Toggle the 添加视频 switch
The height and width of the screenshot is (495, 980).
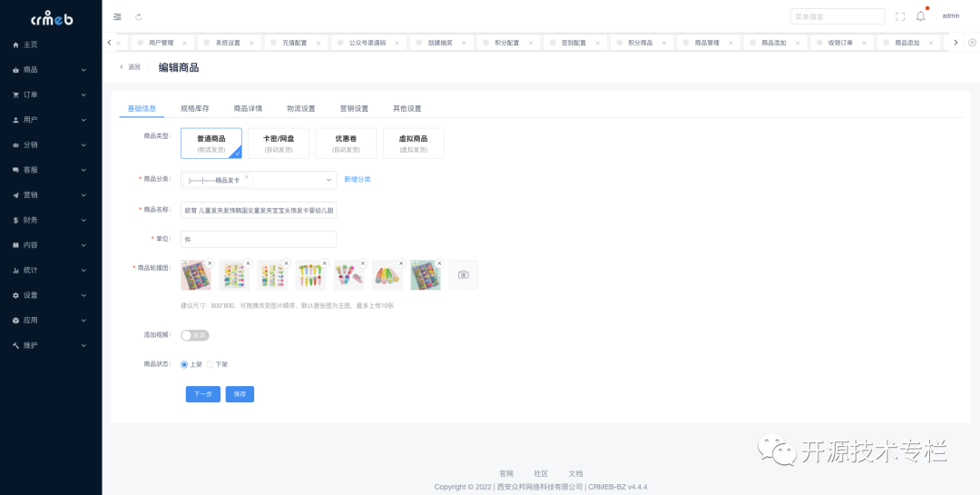click(x=195, y=335)
